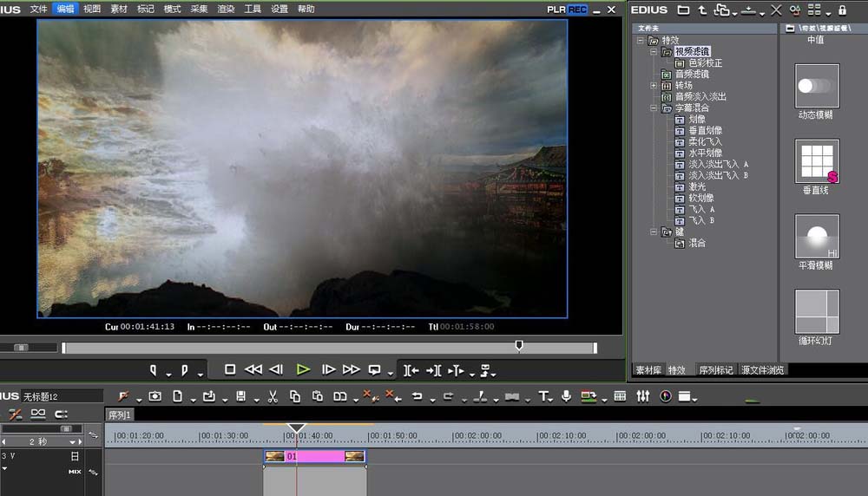Open the 视图 menu

[92, 9]
